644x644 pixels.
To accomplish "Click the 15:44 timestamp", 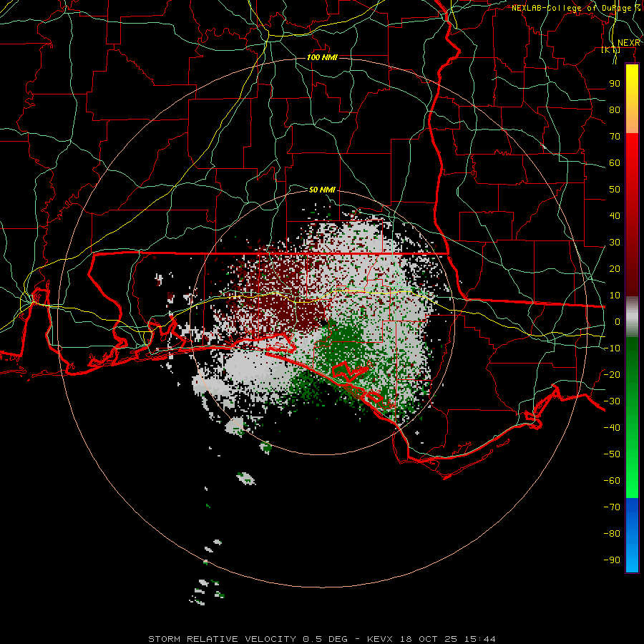I will coord(480,639).
